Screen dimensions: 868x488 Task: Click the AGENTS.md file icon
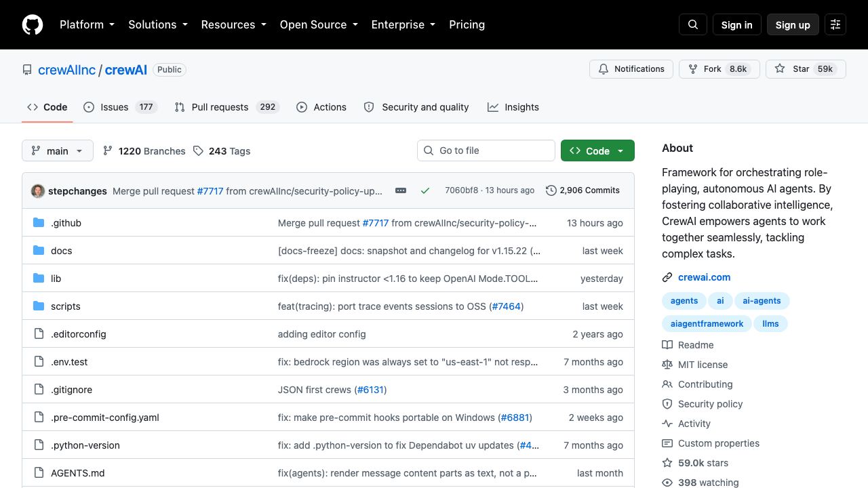pos(39,473)
